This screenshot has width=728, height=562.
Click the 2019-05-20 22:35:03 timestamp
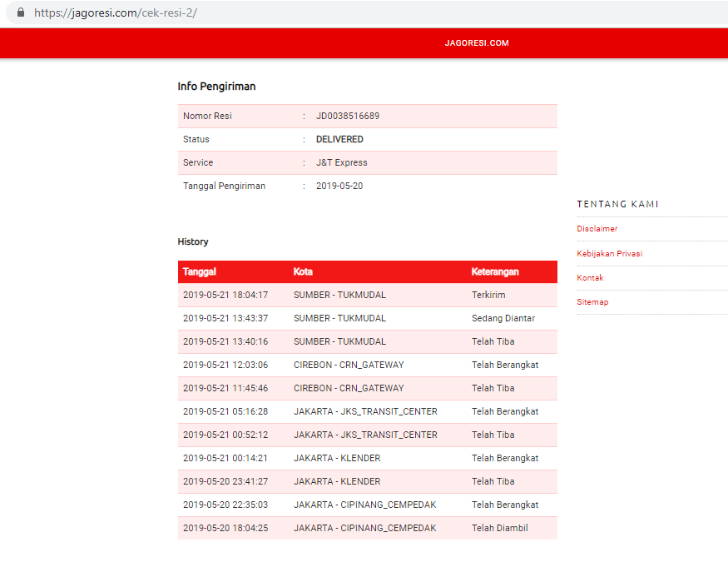(225, 505)
